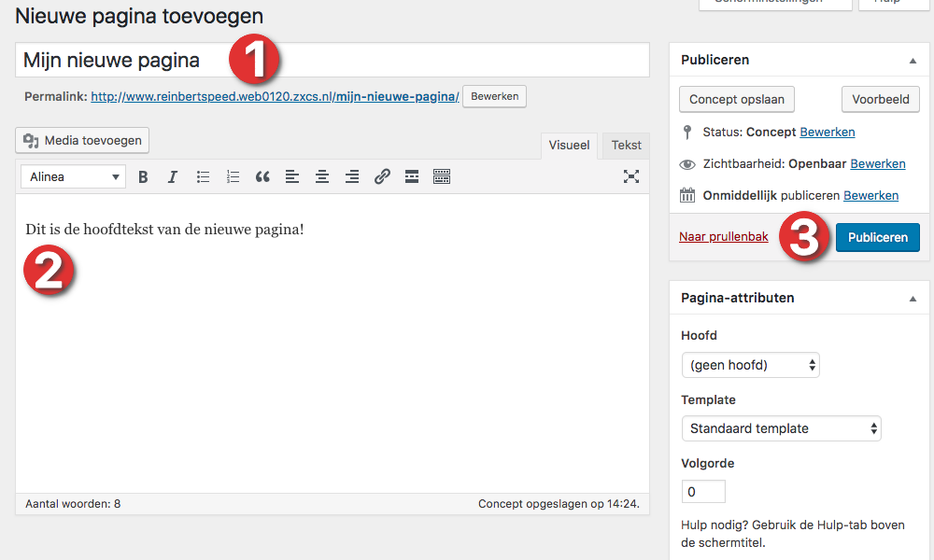
Task: Click the Volgorde order number field
Action: [703, 491]
